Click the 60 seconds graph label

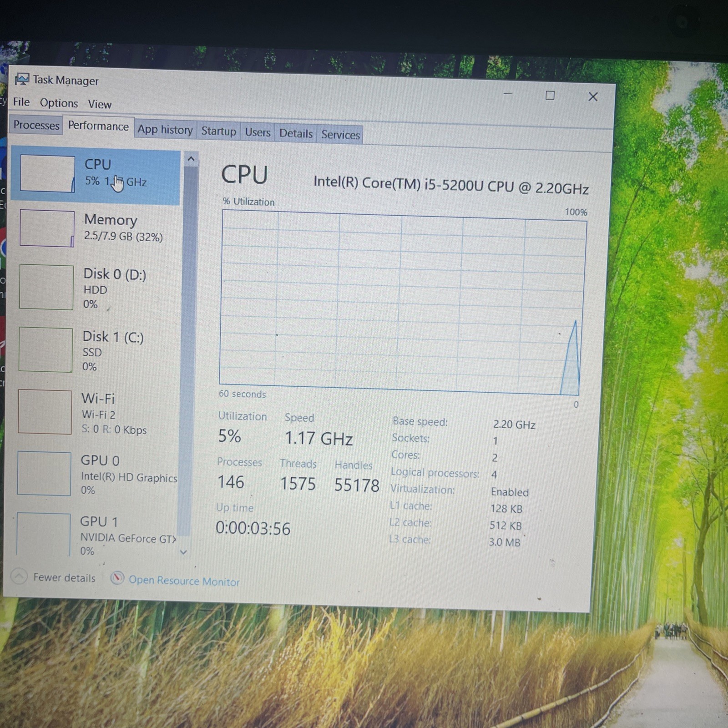(242, 394)
